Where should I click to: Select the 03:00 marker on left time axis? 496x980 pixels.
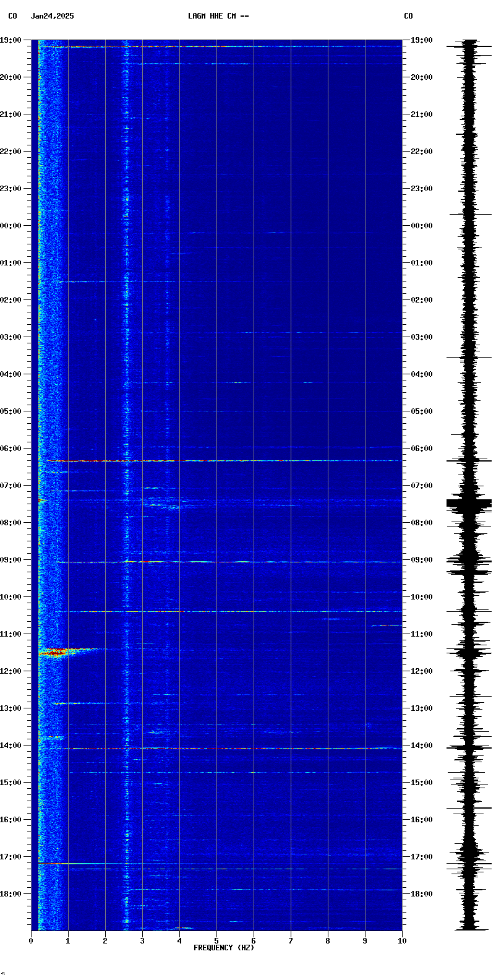11,337
